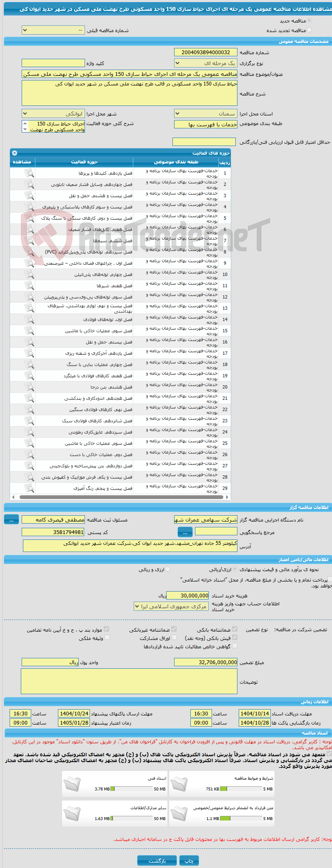View row 12 لوله‌های پی.وی.سی details
The width and height of the screenshot is (332, 868).
pos(29,297)
